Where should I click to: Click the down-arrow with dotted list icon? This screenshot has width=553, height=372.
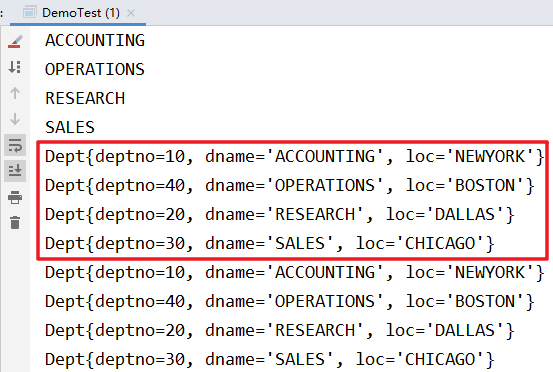click(x=15, y=67)
